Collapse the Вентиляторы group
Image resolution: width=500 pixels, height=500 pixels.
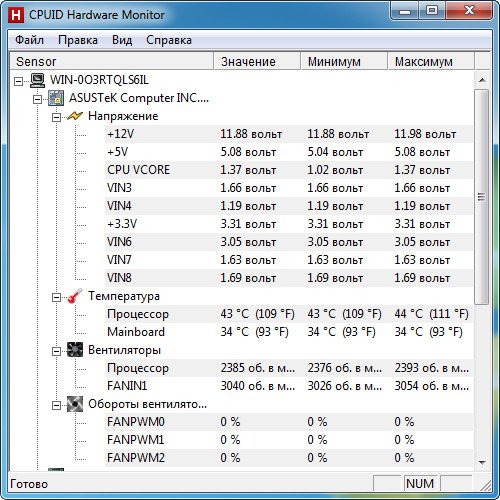[x=56, y=351]
